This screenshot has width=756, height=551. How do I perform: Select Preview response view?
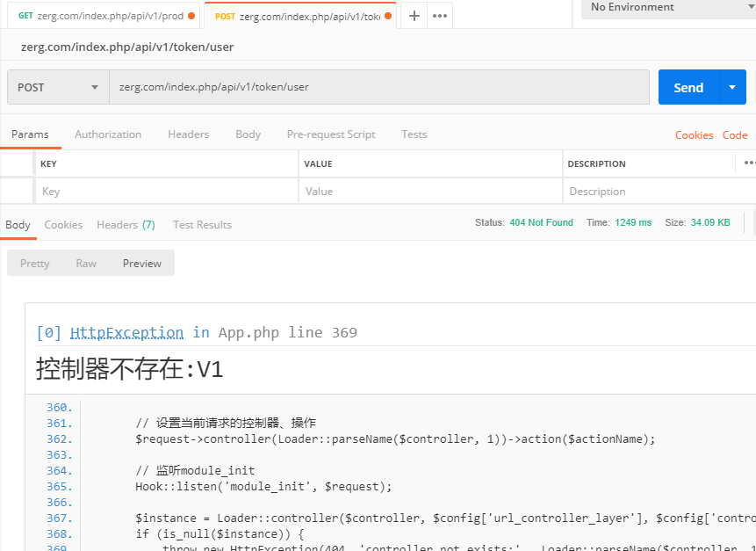pos(141,264)
